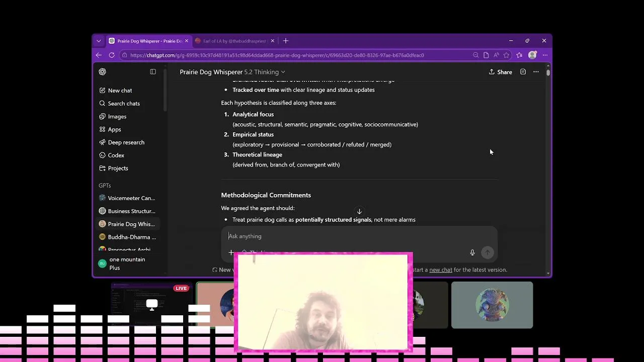Viewport: 644px width, 362px height.
Task: Open the side panel icon next to Share
Action: click(523, 72)
